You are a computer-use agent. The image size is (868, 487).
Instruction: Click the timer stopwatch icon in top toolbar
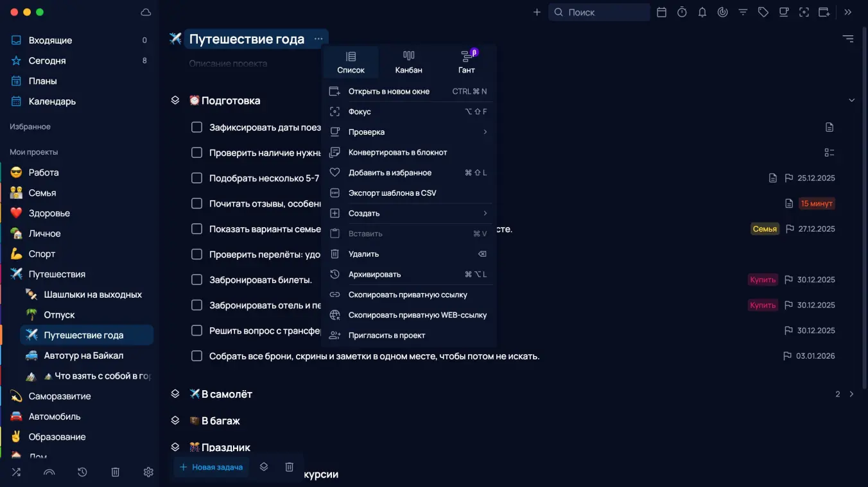(682, 12)
